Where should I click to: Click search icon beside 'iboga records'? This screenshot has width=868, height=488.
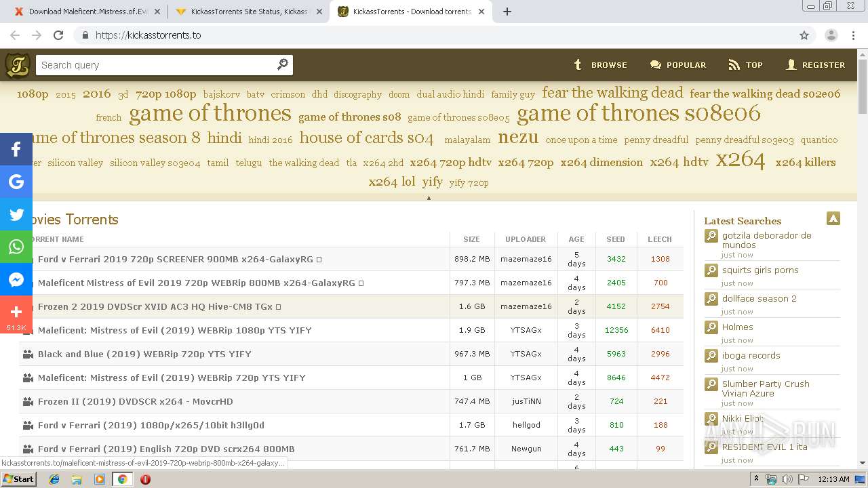(711, 356)
